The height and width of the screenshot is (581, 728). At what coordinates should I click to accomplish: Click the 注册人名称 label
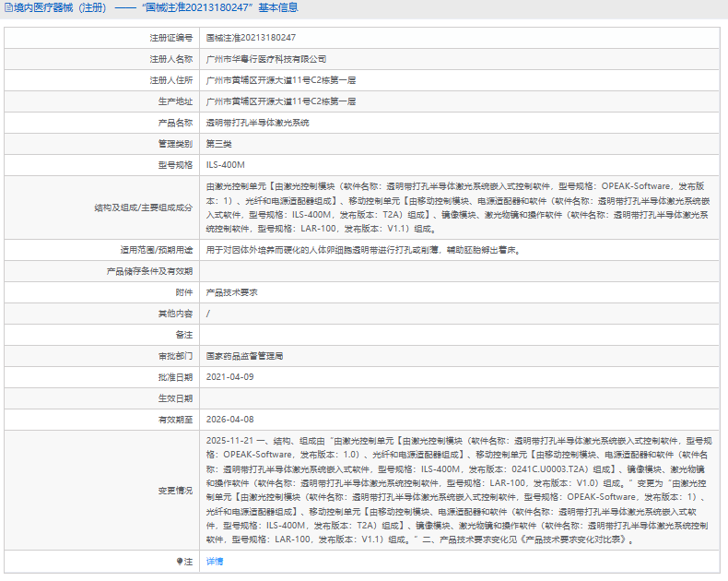pos(170,59)
